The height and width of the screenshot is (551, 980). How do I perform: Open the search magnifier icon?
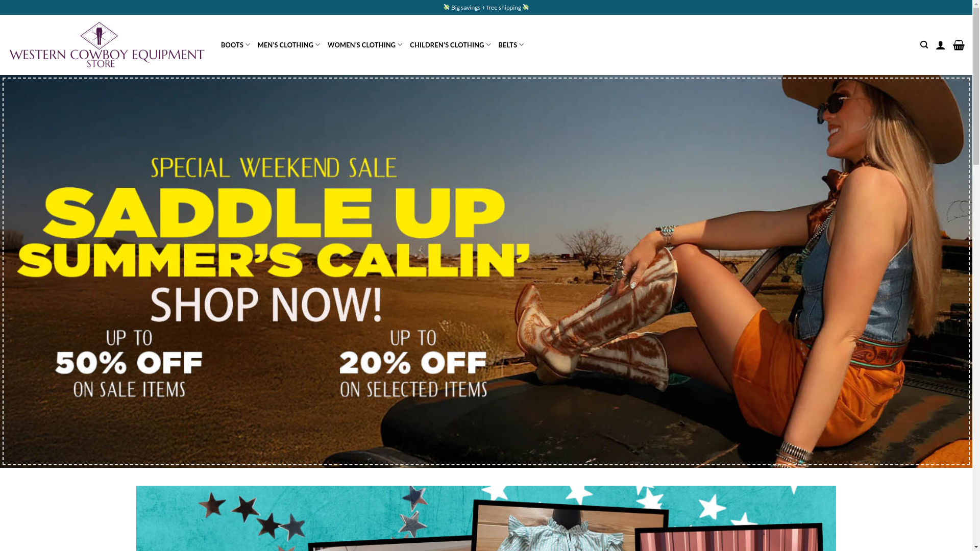point(924,45)
